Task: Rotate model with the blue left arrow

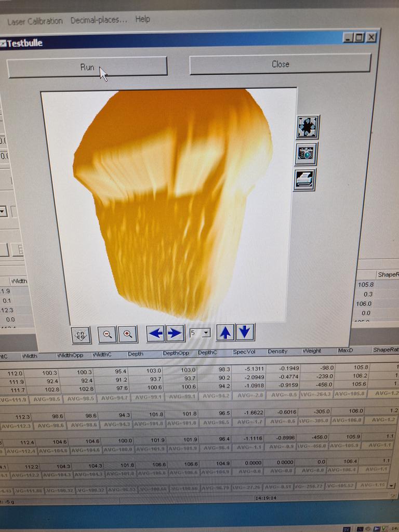Action: (x=155, y=333)
